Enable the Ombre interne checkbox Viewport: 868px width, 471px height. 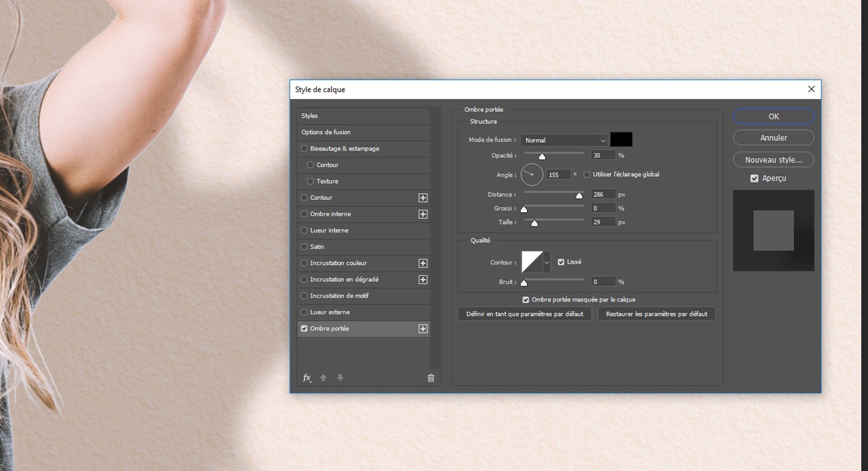304,214
